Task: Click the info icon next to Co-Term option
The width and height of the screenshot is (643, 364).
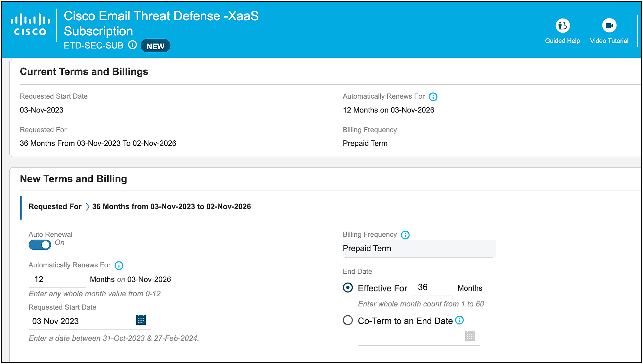Action: (x=459, y=320)
